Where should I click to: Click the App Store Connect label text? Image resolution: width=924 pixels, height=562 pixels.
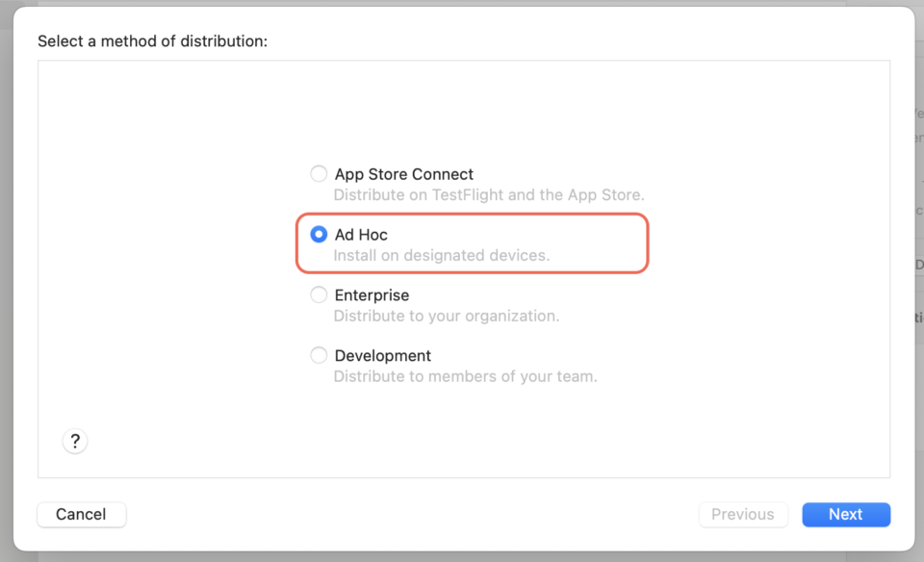(404, 174)
